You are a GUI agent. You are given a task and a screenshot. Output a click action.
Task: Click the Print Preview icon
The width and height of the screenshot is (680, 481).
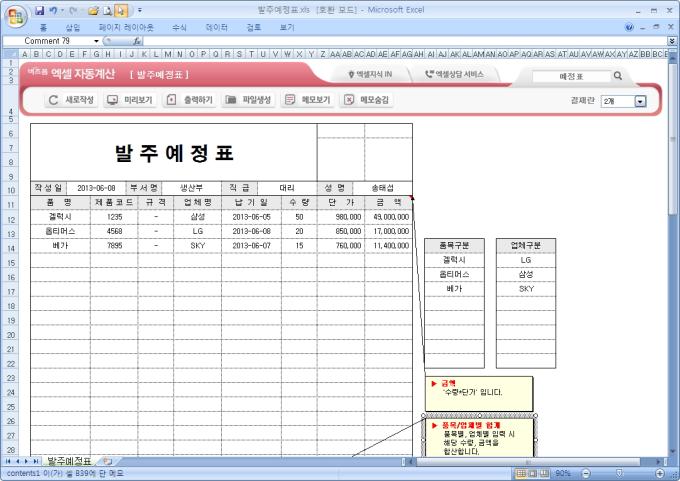tap(108, 10)
